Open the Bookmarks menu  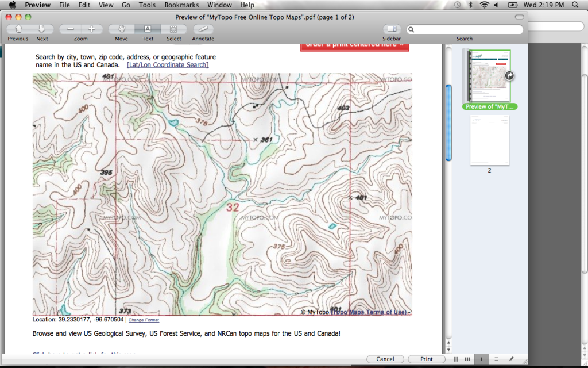tap(181, 5)
